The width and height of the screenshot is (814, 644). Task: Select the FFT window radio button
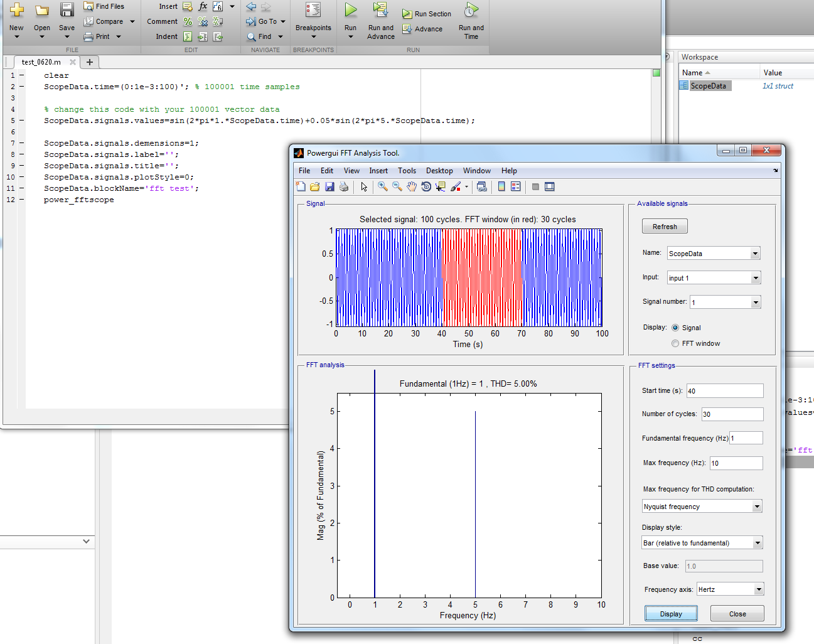pos(675,343)
